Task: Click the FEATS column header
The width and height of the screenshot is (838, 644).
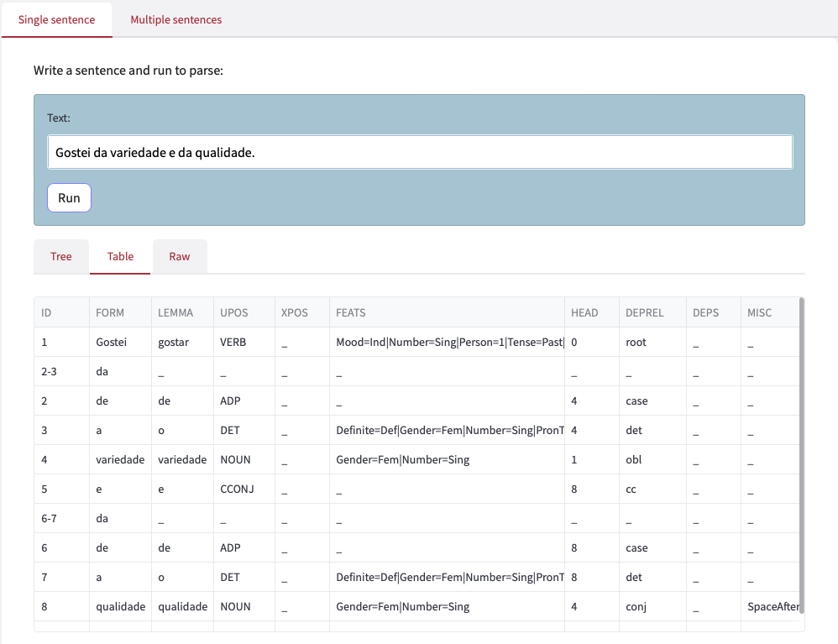Action: [x=350, y=312]
